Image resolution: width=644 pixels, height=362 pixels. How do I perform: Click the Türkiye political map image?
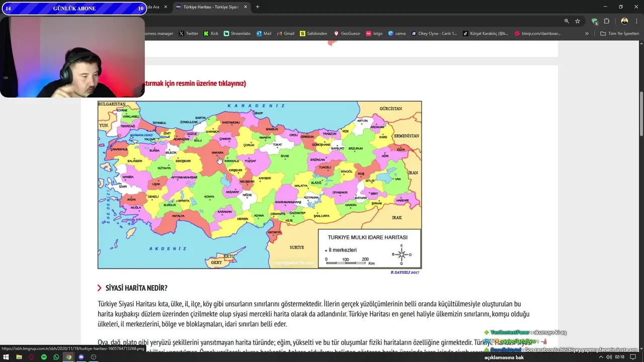point(260,185)
